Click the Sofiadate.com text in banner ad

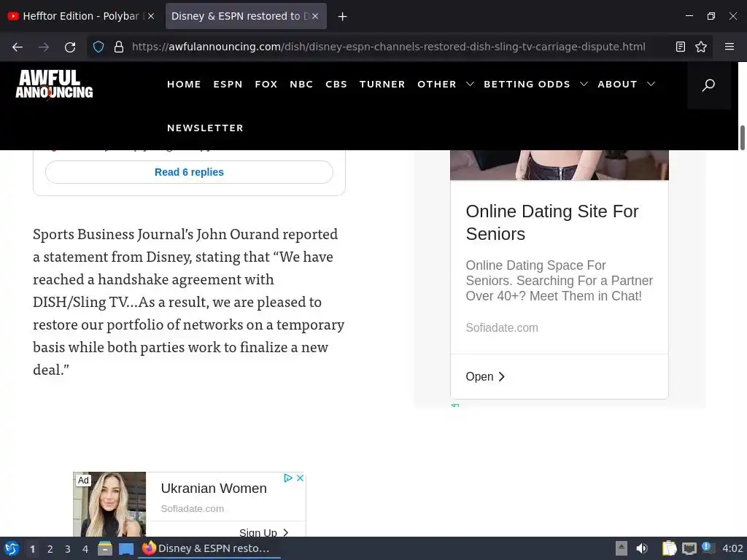[193, 508]
